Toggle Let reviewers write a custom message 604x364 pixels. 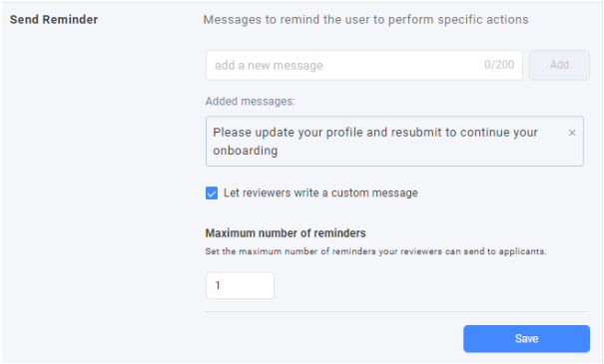point(212,192)
